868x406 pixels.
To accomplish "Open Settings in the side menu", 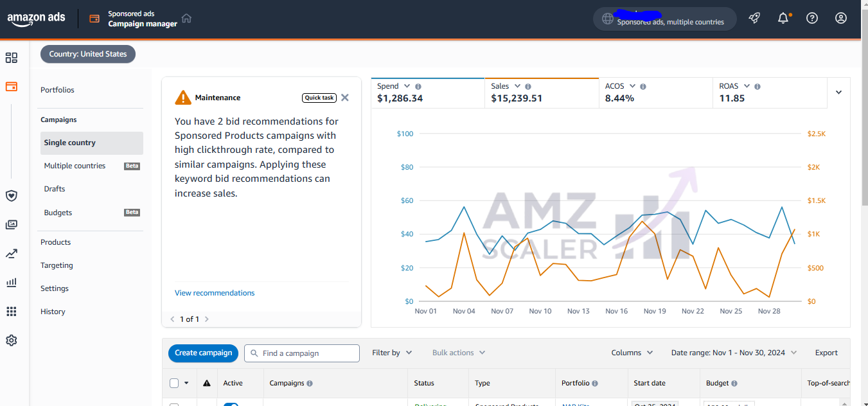I will [x=55, y=288].
